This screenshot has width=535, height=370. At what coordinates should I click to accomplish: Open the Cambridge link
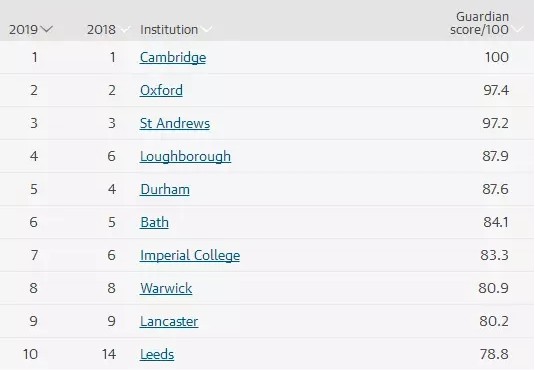(173, 57)
